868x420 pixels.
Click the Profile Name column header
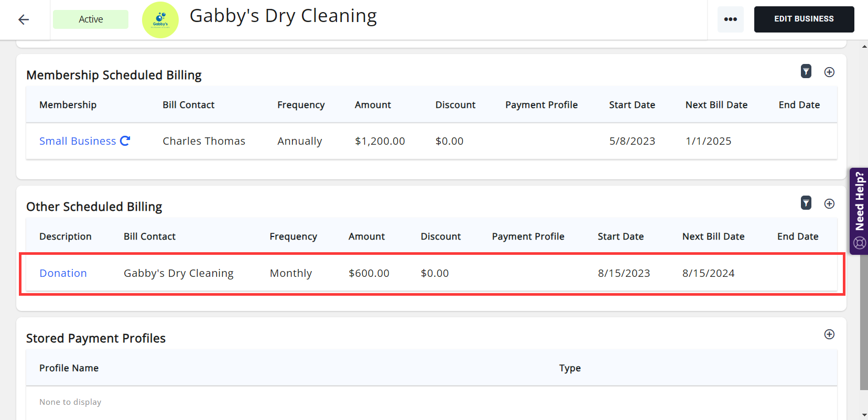(x=69, y=368)
